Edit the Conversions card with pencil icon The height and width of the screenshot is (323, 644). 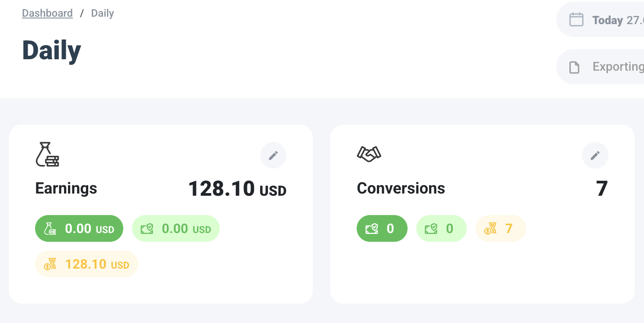(595, 155)
